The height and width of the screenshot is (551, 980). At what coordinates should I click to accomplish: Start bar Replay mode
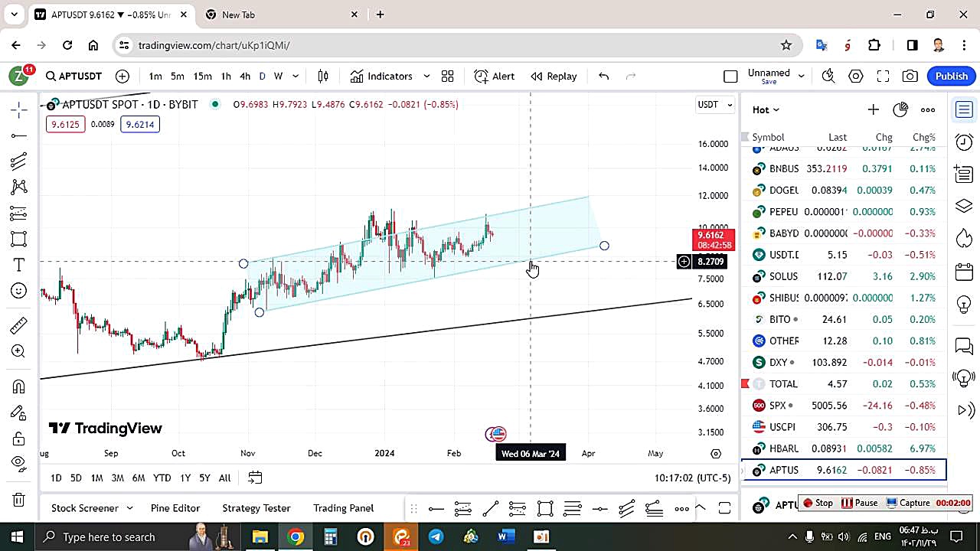554,76
